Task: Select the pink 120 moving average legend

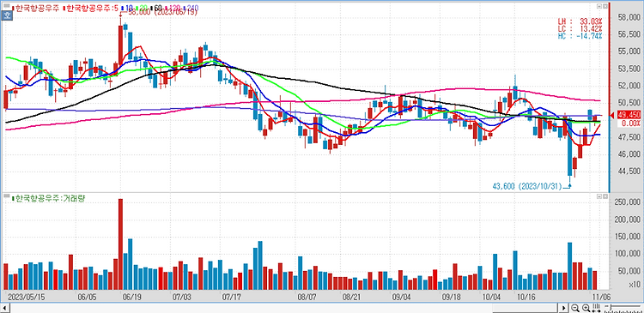Action: click(172, 8)
